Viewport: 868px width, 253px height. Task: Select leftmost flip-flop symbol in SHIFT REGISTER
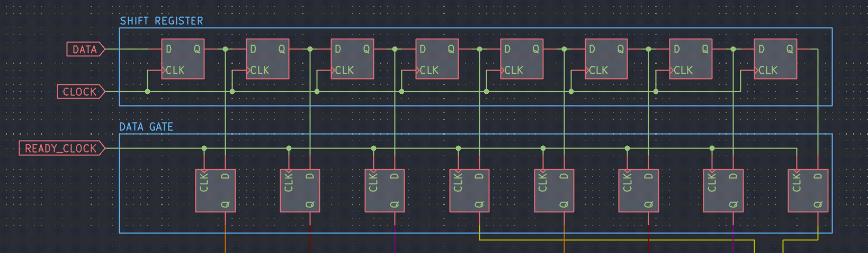tap(183, 59)
